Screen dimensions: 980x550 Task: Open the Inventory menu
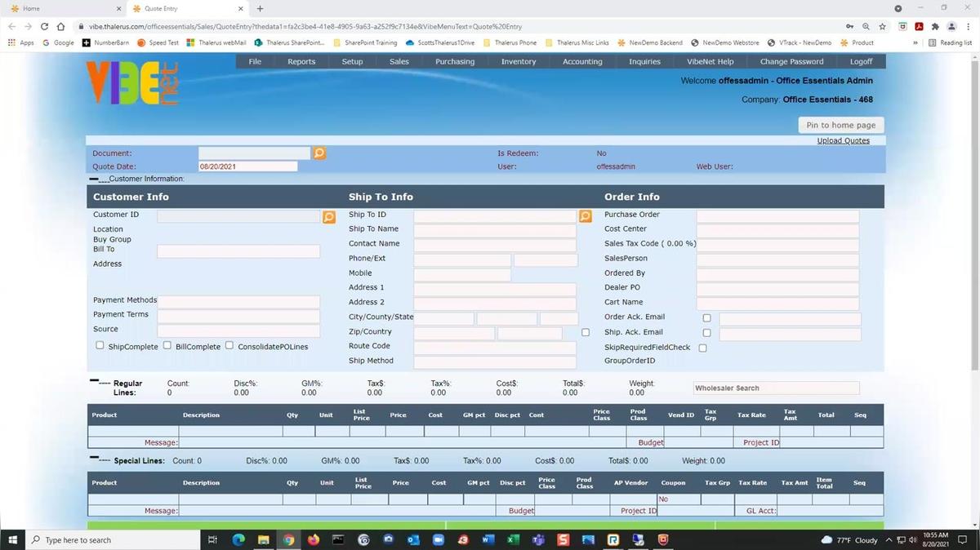[519, 61]
